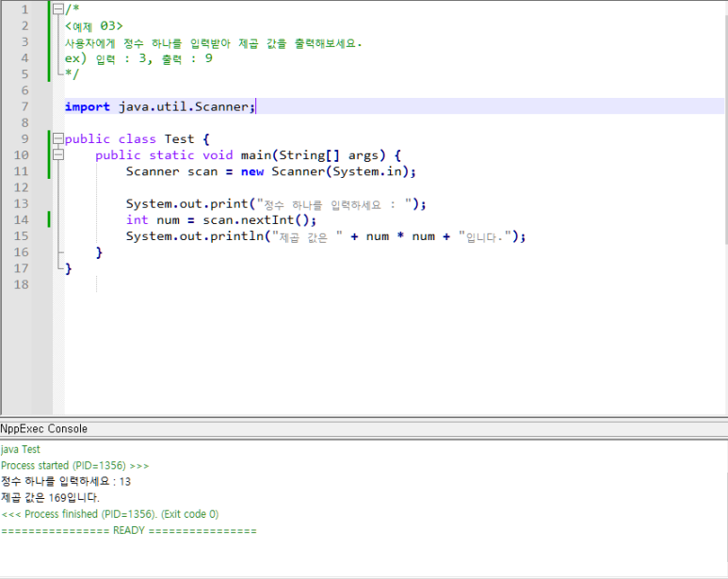Click the closing brace on line 16
The width and height of the screenshot is (728, 579).
pyautogui.click(x=99, y=252)
